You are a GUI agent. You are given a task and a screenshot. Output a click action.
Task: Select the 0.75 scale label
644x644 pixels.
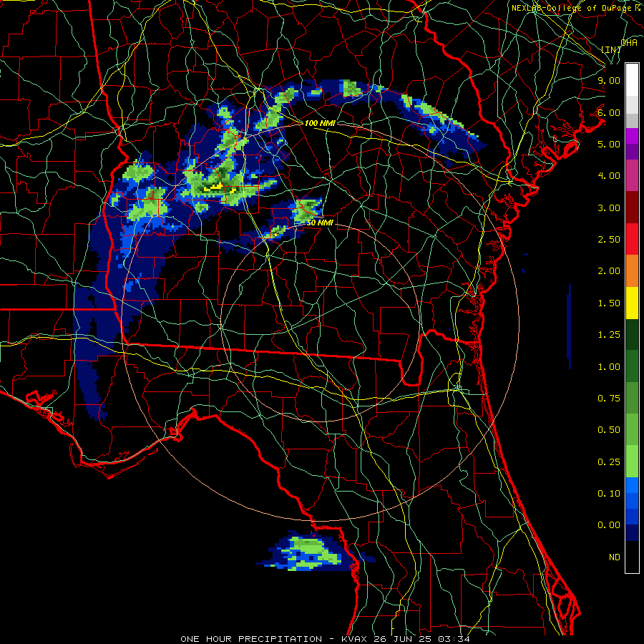609,399
